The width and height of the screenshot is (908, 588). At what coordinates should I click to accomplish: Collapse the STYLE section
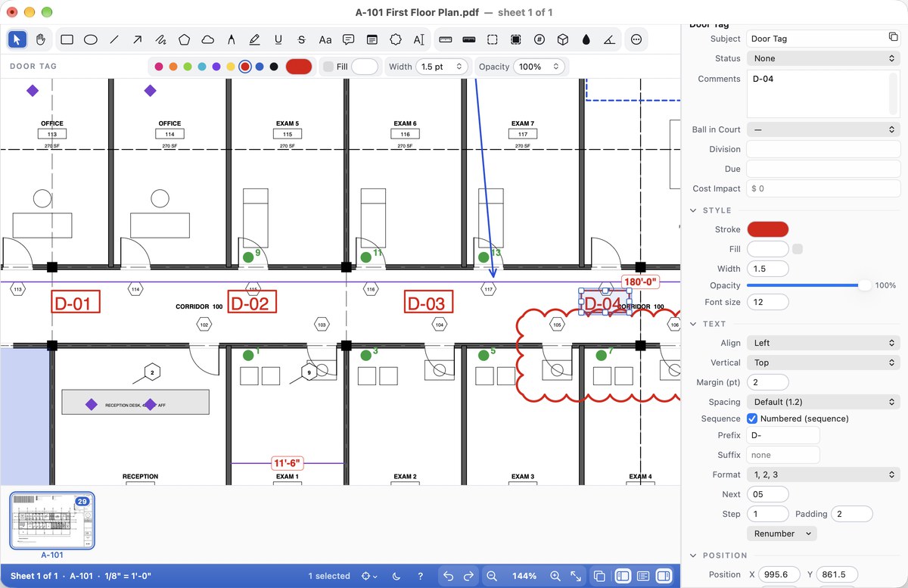pos(694,210)
